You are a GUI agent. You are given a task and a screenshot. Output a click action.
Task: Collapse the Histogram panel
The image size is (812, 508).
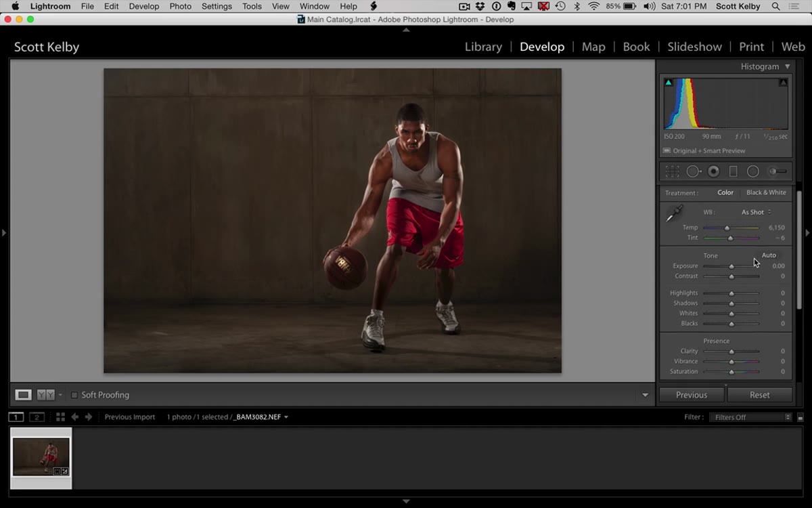point(788,66)
